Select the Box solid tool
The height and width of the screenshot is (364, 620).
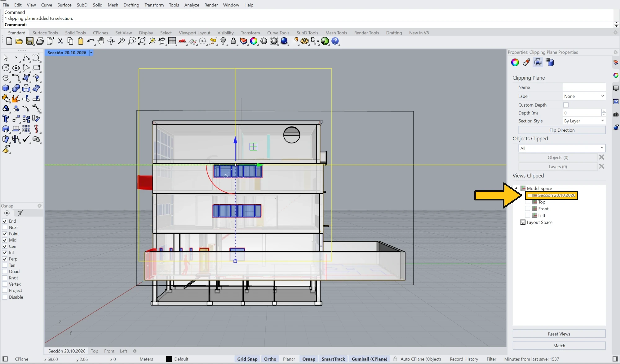pos(6,88)
